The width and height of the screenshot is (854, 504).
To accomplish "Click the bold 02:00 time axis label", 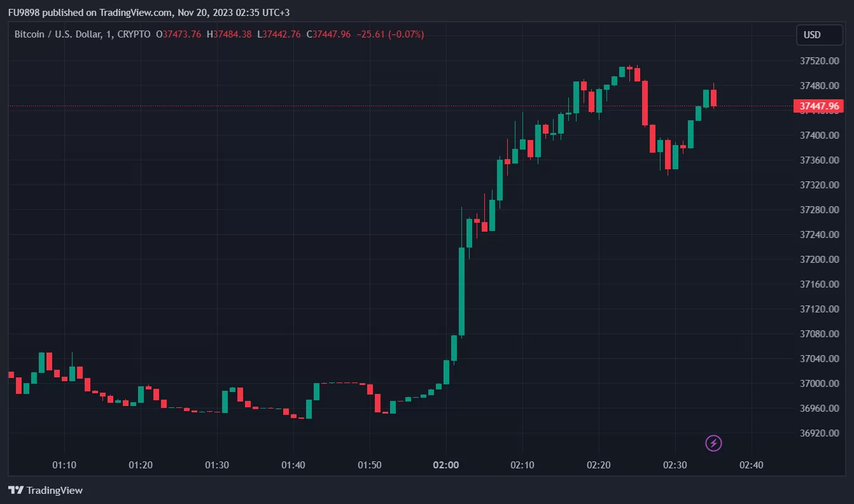I will pyautogui.click(x=446, y=465).
